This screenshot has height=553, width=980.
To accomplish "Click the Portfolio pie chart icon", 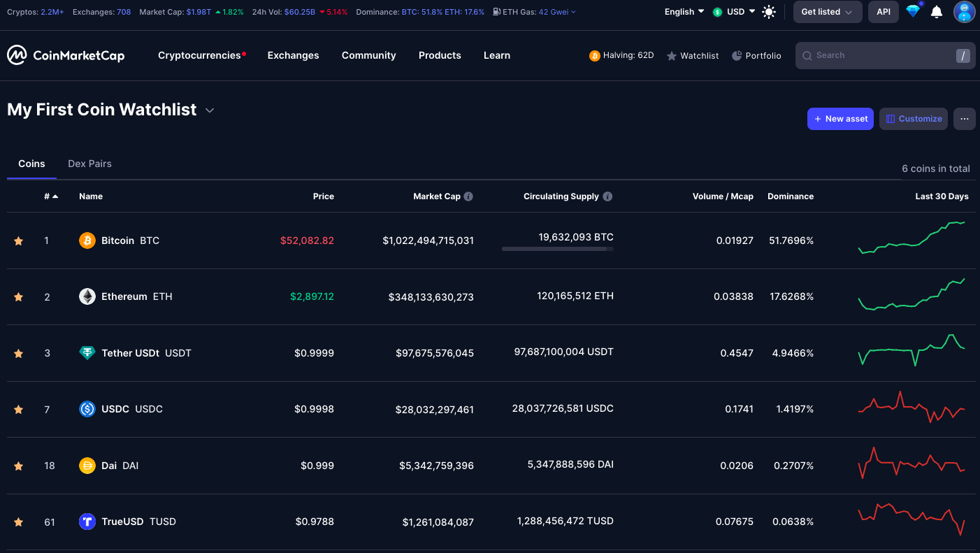I will tap(737, 55).
